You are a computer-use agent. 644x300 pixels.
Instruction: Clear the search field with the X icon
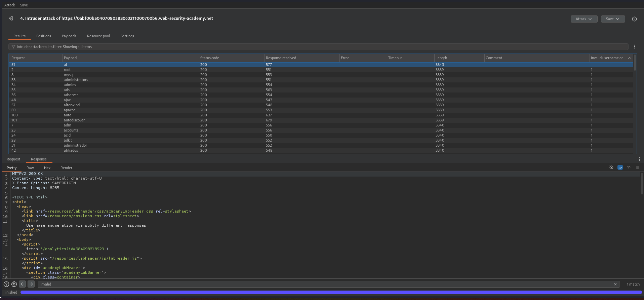point(615,284)
